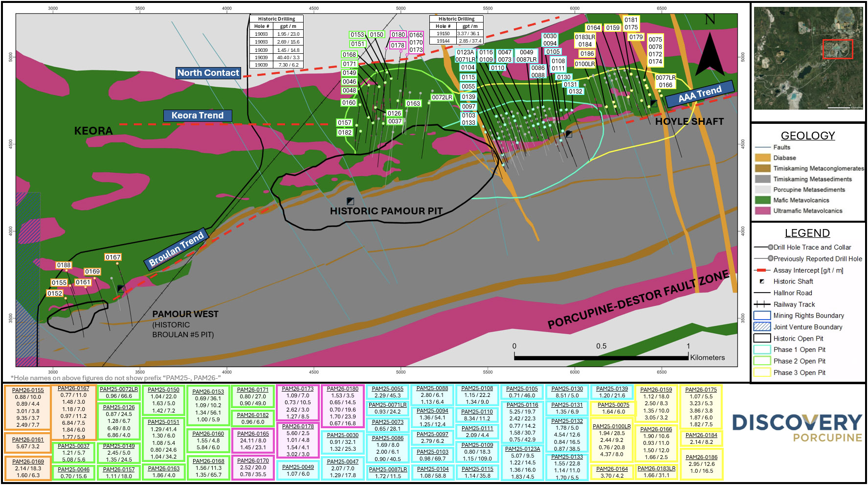868x485 pixels.
Task: Click the Diabase color swatch in Geology
Action: pos(762,158)
